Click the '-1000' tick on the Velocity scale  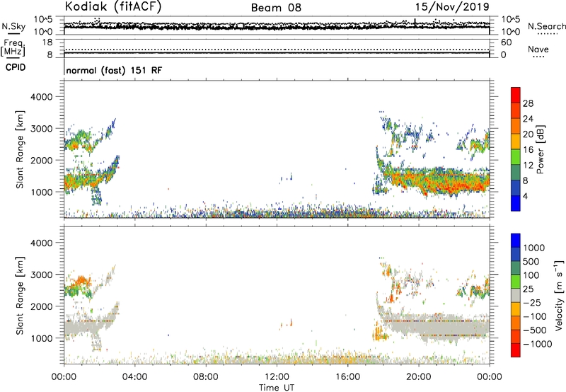click(x=537, y=344)
